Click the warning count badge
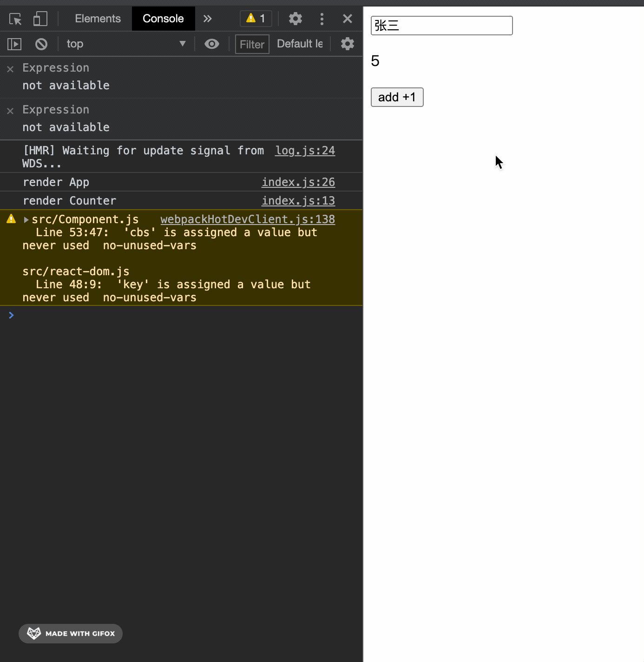 (256, 19)
